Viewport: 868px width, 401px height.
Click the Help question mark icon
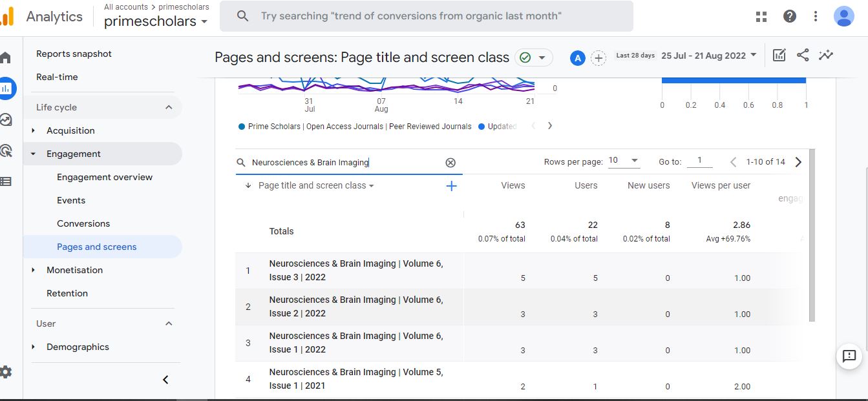[789, 17]
